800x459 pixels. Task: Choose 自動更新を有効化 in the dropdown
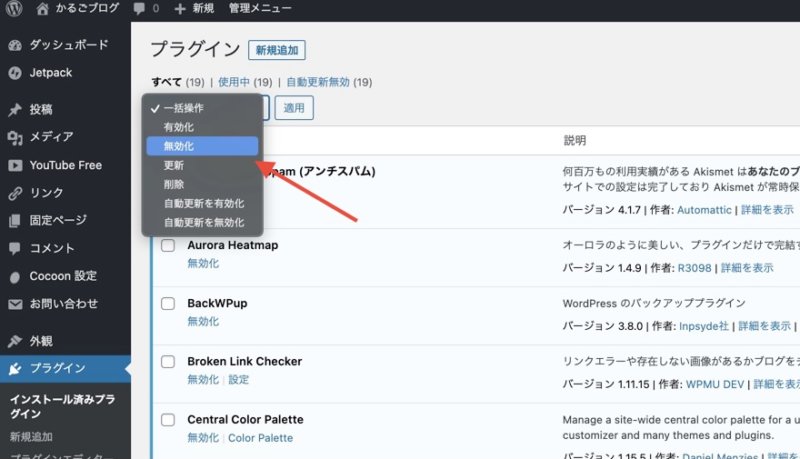pyautogui.click(x=202, y=203)
